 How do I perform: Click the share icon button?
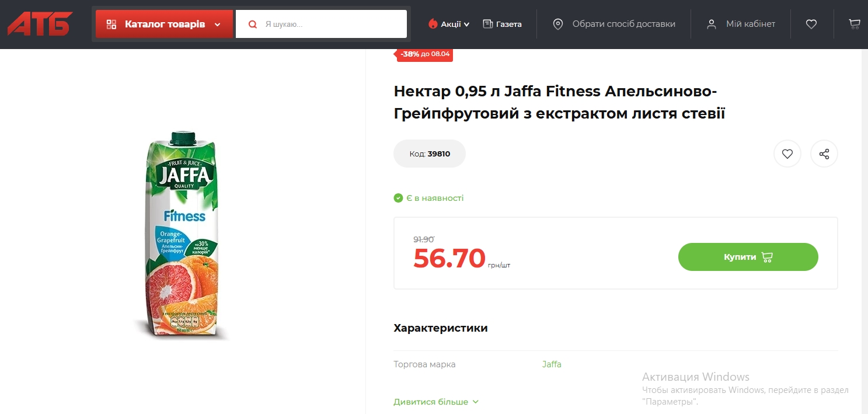[x=824, y=154]
